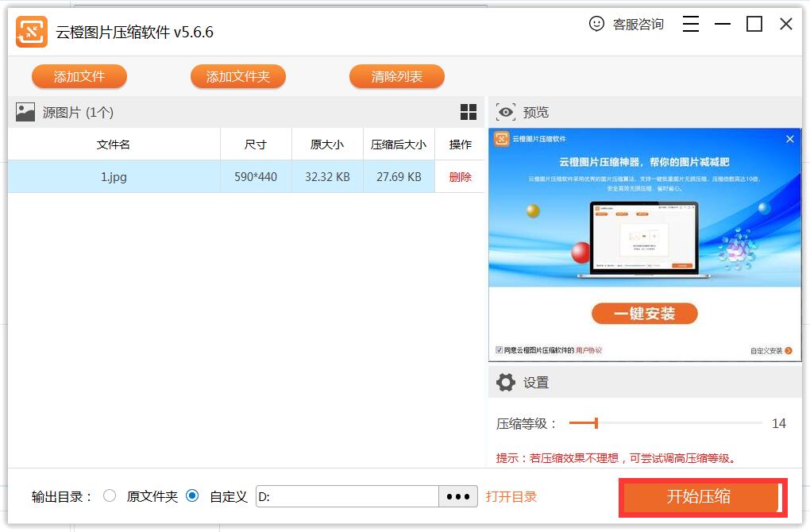Close the preview ad with X
The height and width of the screenshot is (532, 810).
(789, 139)
